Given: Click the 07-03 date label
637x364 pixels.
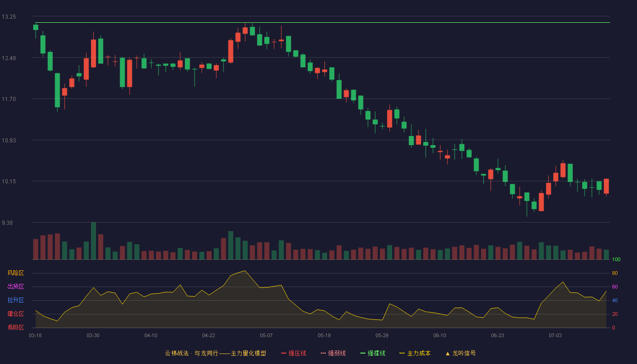Looking at the screenshot, I should click(555, 335).
